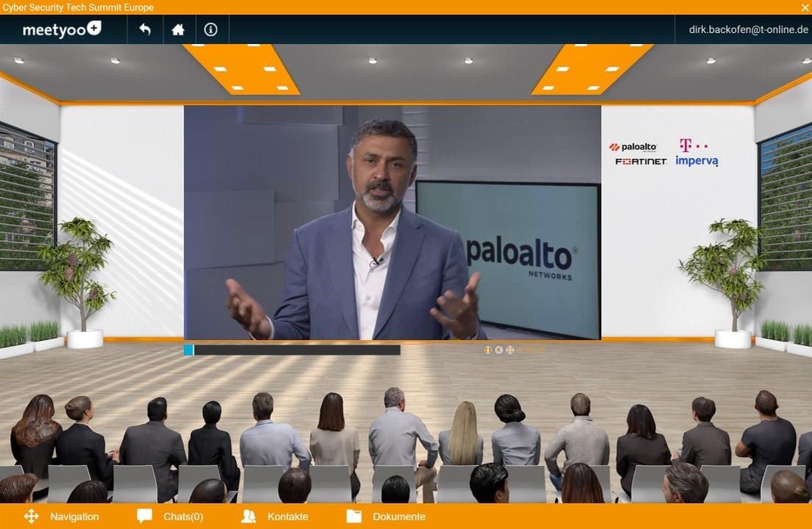Click the contacts people icon

coord(248,517)
